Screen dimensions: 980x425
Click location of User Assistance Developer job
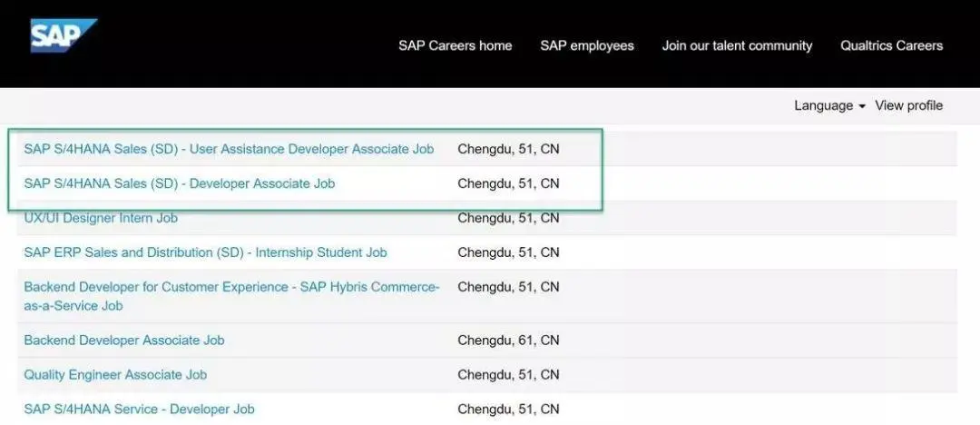508,149
